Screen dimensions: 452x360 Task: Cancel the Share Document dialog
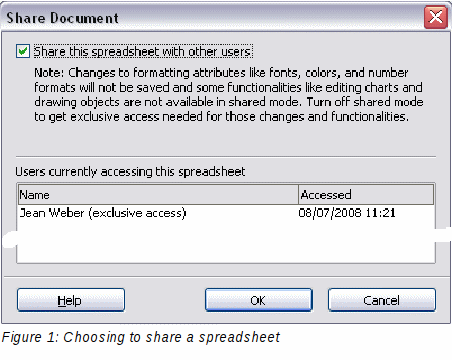(x=382, y=300)
